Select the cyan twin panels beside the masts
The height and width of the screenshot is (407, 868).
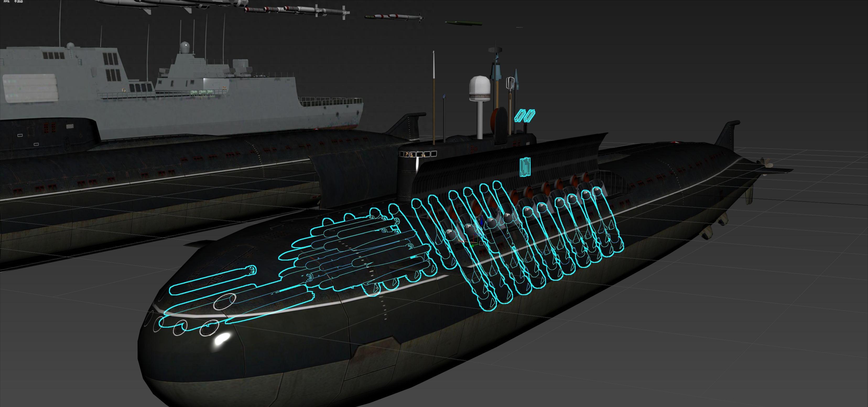pyautogui.click(x=525, y=115)
